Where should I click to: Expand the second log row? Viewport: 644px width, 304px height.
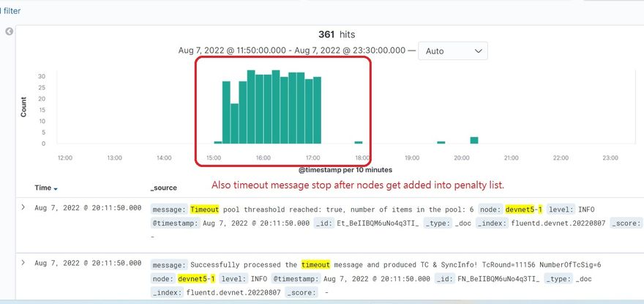23,263
